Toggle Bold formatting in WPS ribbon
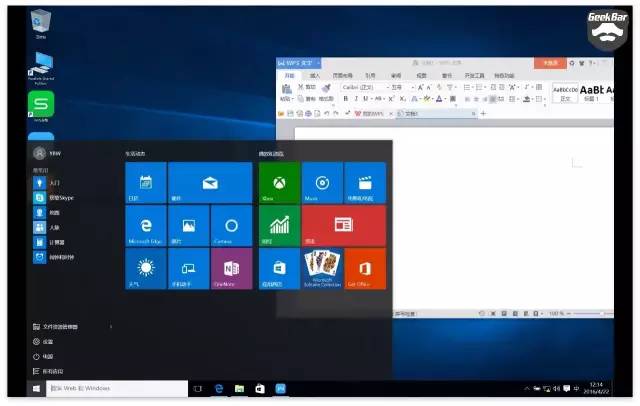Screen dimensions: 640x406 pyautogui.click(x=346, y=99)
